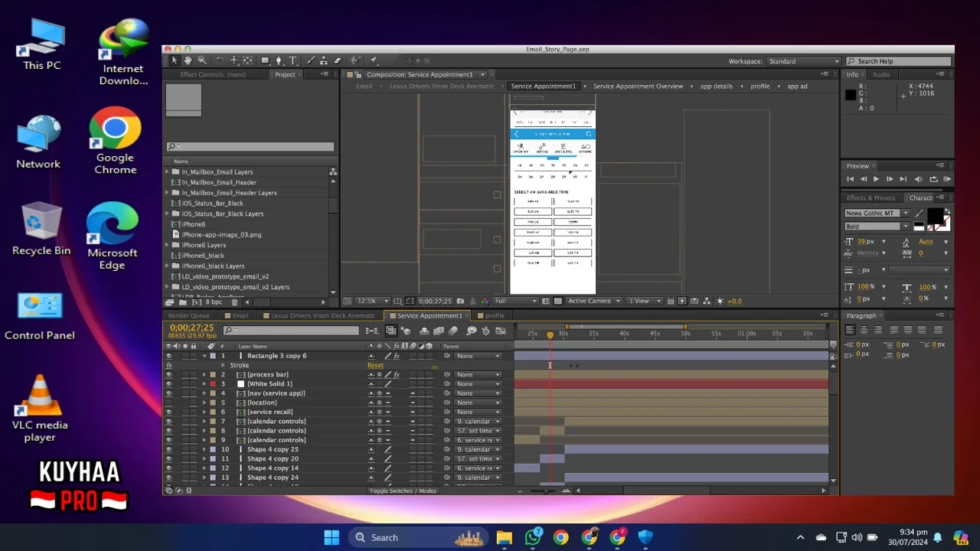Toggle audio mute in Preview panel
Image resolution: width=980 pixels, height=551 pixels.
click(x=918, y=179)
